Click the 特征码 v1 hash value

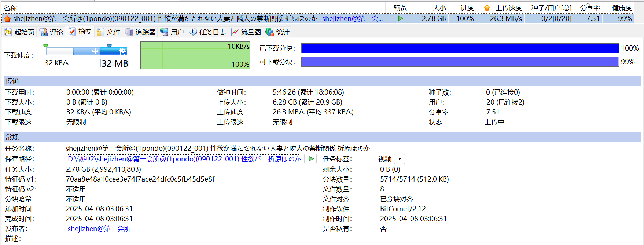[x=140, y=179]
